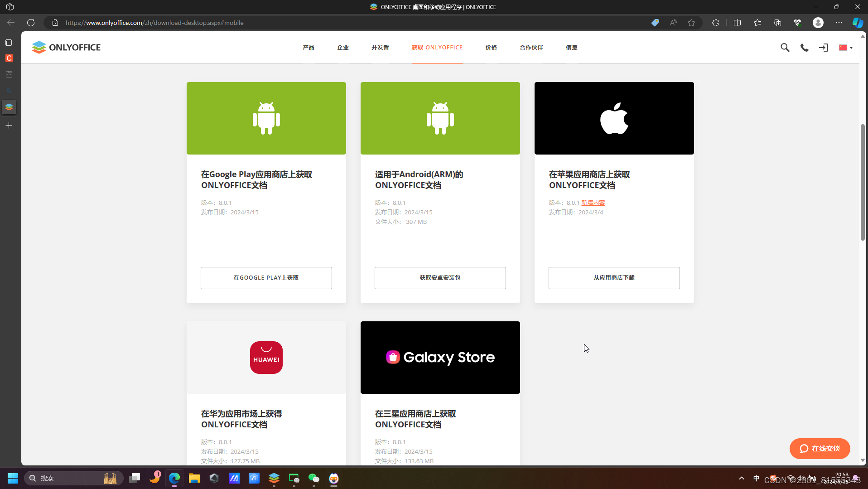Viewport: 868px width, 489px height.
Task: Open ONLYOFFICE app from taskbar
Action: (x=274, y=478)
